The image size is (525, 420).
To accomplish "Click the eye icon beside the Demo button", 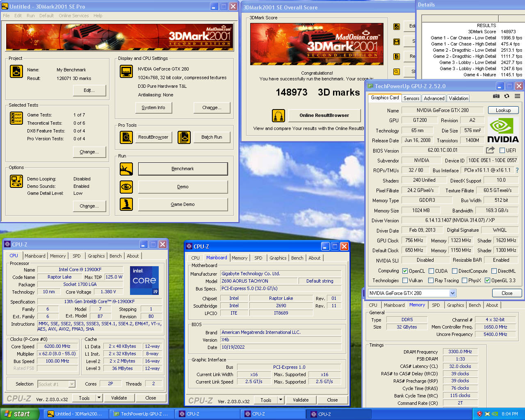I will (126, 187).
